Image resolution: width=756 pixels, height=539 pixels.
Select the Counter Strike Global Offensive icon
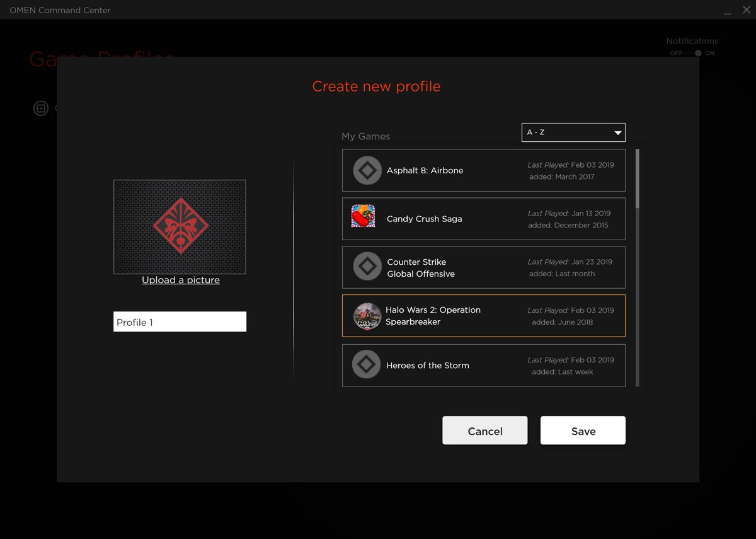tap(367, 266)
